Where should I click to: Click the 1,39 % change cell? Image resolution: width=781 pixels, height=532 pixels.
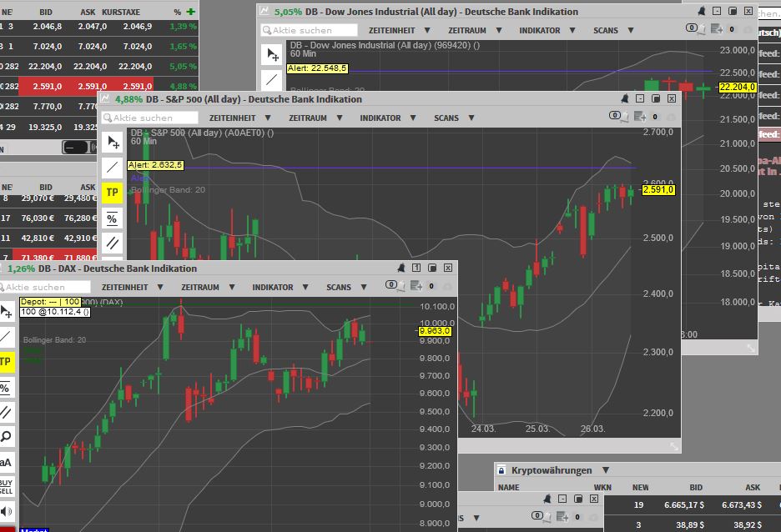click(184, 27)
